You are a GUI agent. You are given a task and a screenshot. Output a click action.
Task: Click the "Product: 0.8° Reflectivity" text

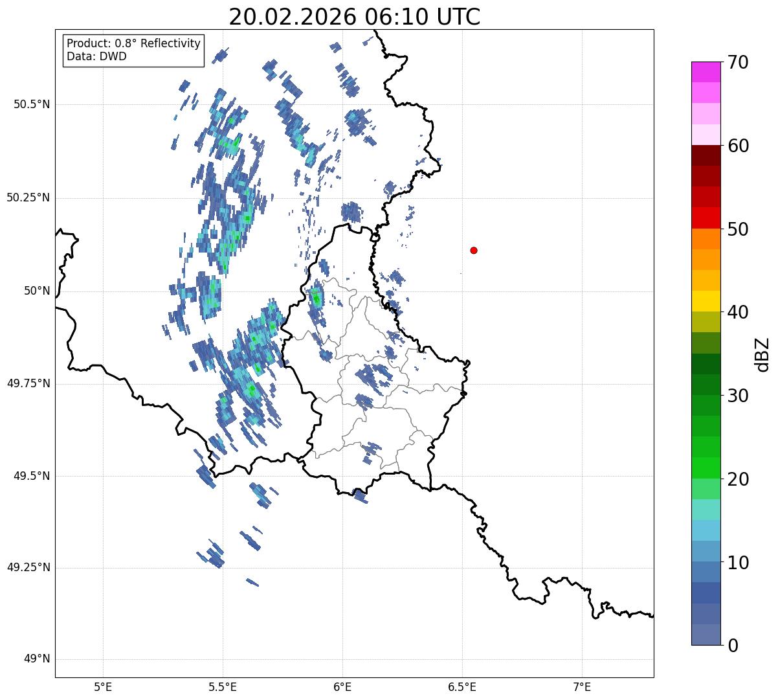(134, 43)
